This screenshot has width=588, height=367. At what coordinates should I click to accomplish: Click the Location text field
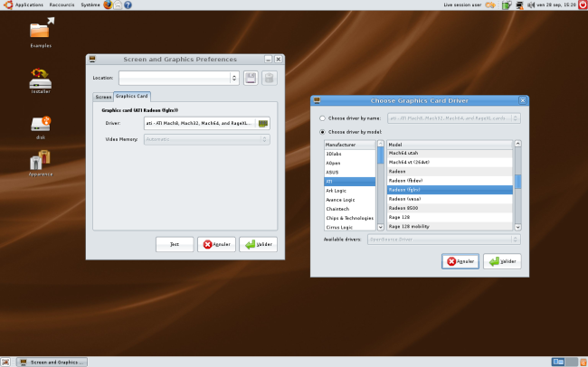175,78
